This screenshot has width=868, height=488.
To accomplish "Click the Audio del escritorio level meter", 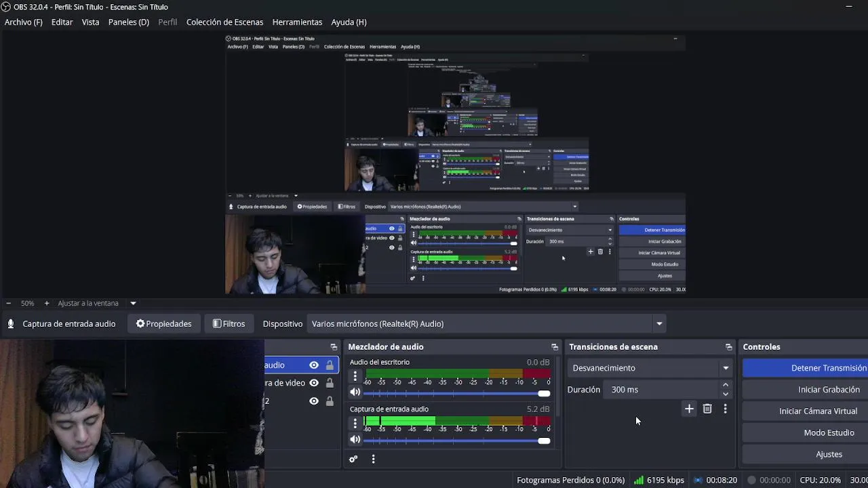I will pyautogui.click(x=458, y=373).
